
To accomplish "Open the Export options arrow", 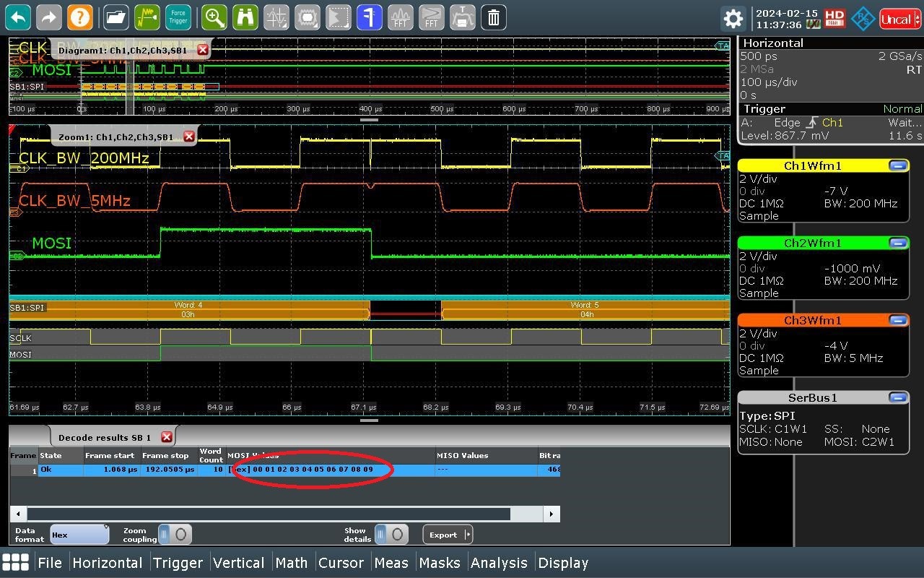I will (466, 534).
